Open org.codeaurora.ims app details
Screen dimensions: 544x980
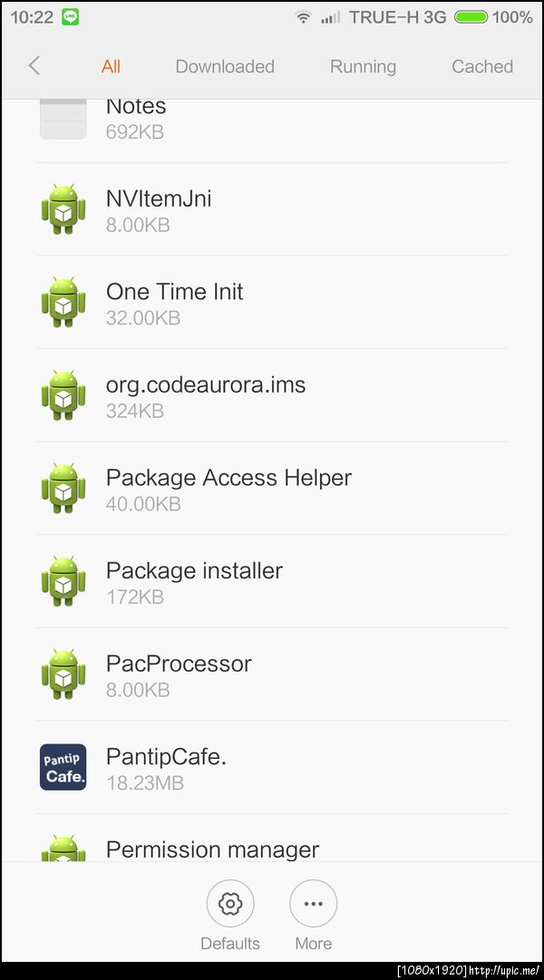coord(272,395)
